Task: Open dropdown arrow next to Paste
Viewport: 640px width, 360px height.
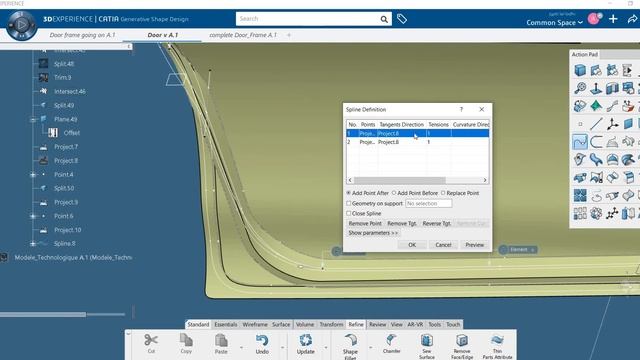Action: point(241,347)
